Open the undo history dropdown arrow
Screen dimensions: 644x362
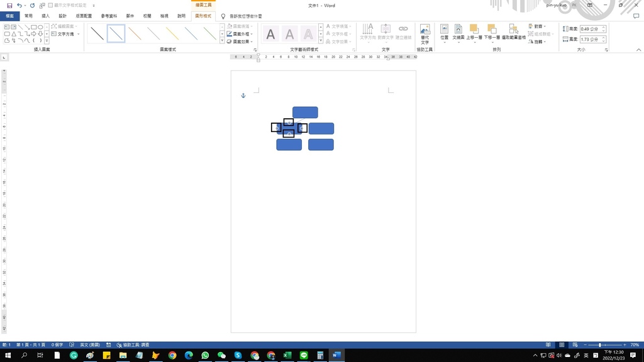tap(25, 6)
